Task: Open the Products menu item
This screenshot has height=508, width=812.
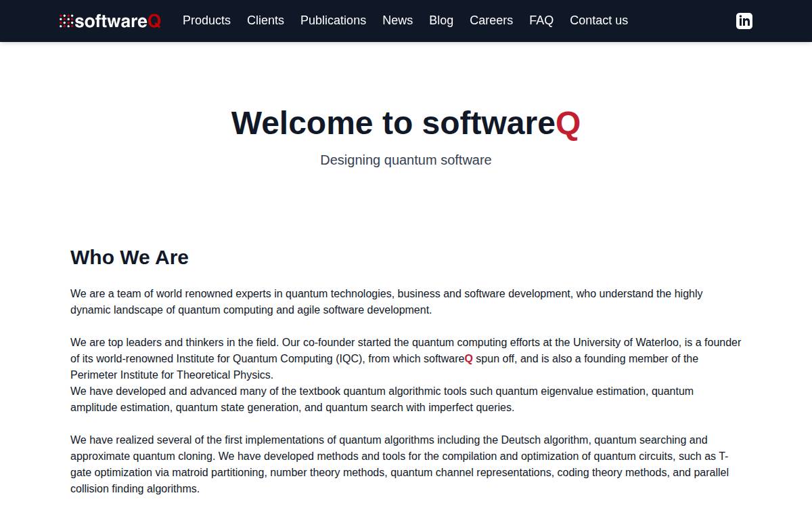Action: (x=206, y=20)
